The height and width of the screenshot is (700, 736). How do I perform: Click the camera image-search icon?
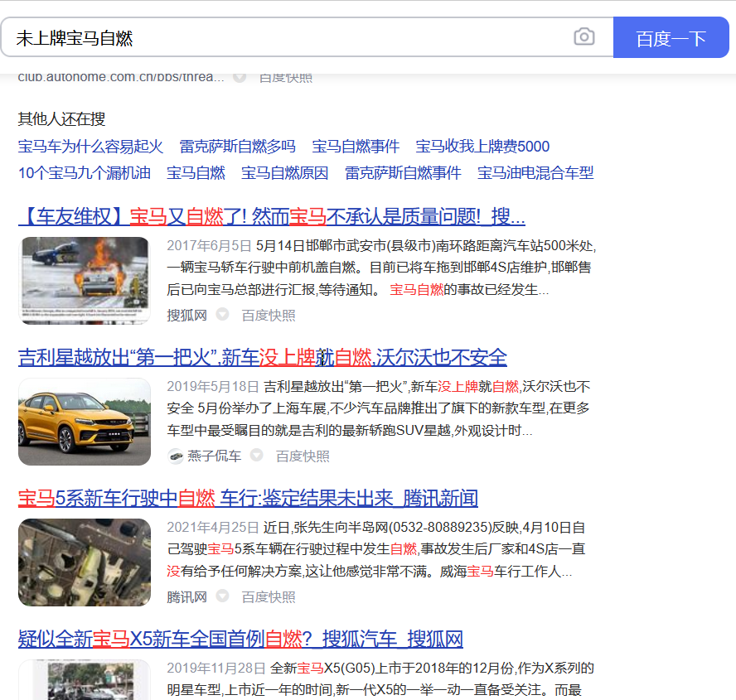(x=584, y=37)
